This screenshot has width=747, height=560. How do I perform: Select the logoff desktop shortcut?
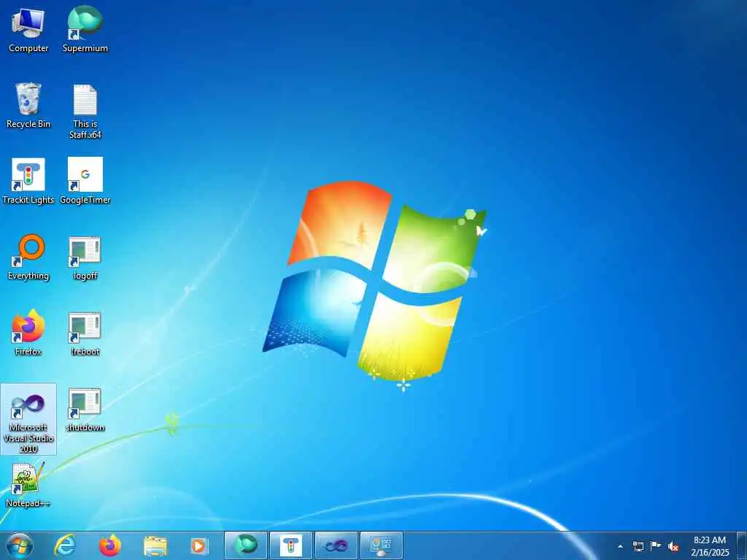coord(85,257)
